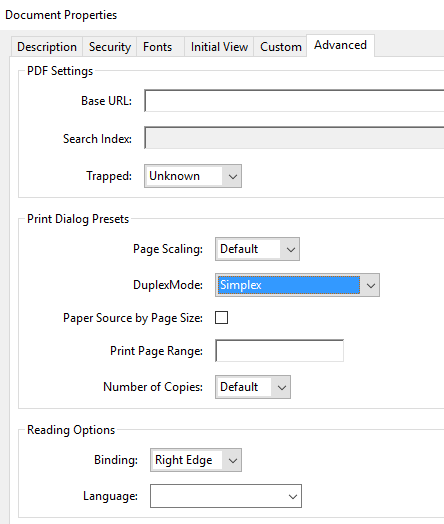
Task: Expand the Binding dropdown
Action: tap(196, 460)
